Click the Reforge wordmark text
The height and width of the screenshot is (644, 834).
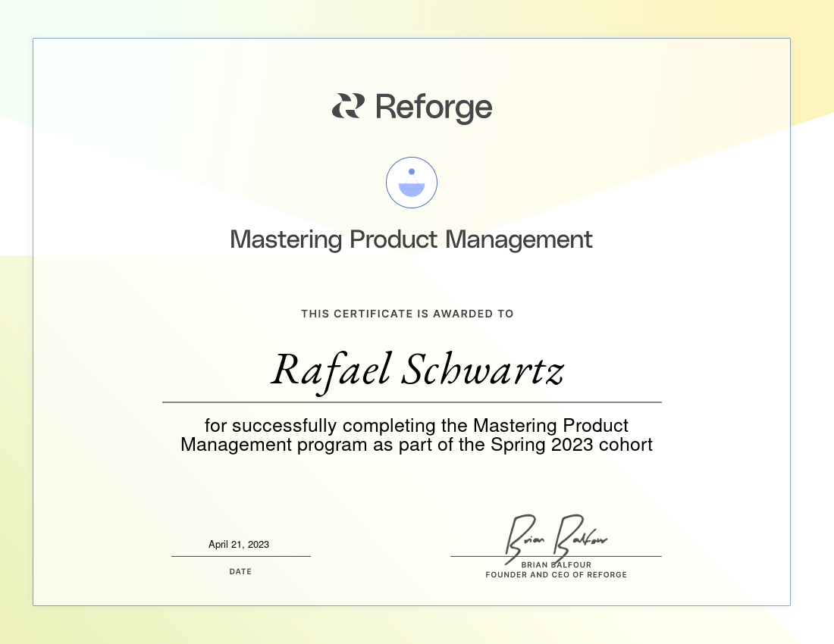pyautogui.click(x=434, y=108)
